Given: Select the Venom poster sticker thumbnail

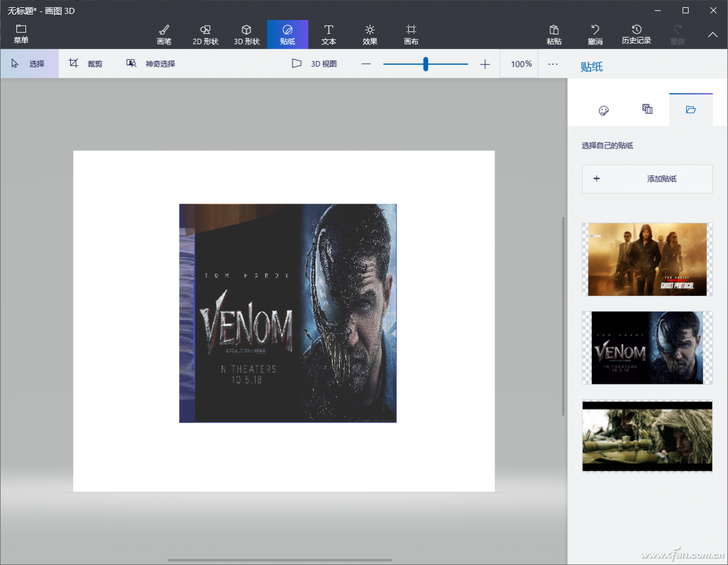Looking at the screenshot, I should [647, 348].
